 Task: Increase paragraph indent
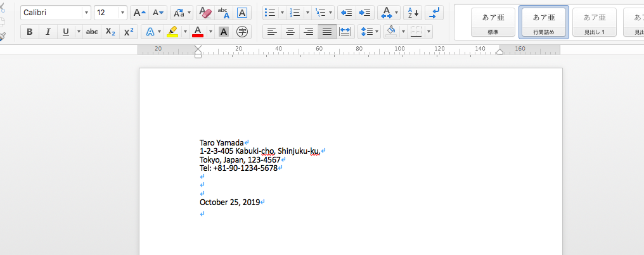point(364,13)
